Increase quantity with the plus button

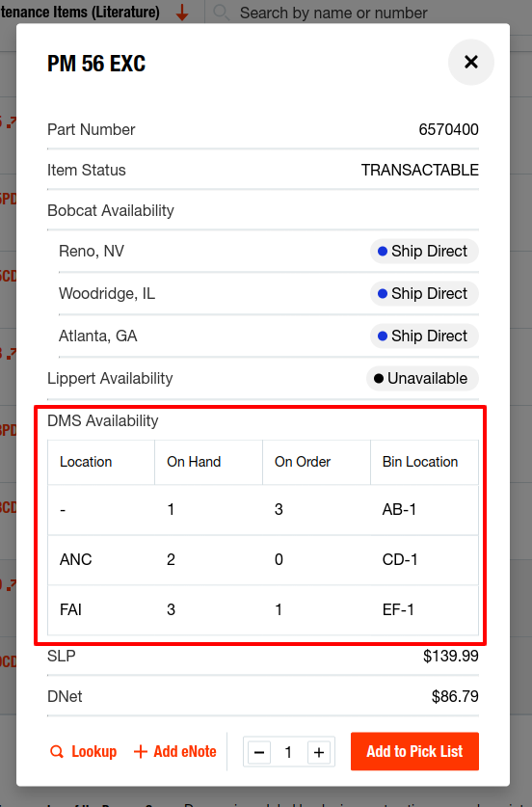(x=319, y=752)
